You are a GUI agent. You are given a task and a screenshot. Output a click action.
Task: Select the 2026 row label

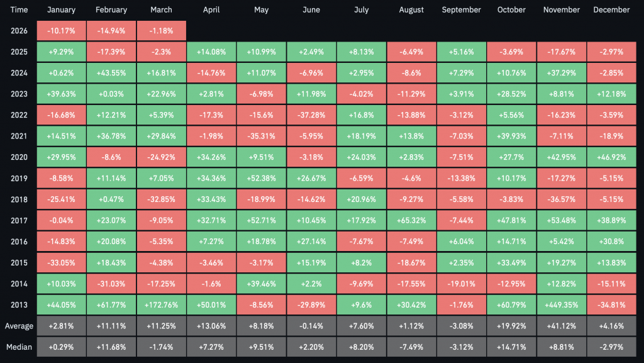click(x=18, y=30)
